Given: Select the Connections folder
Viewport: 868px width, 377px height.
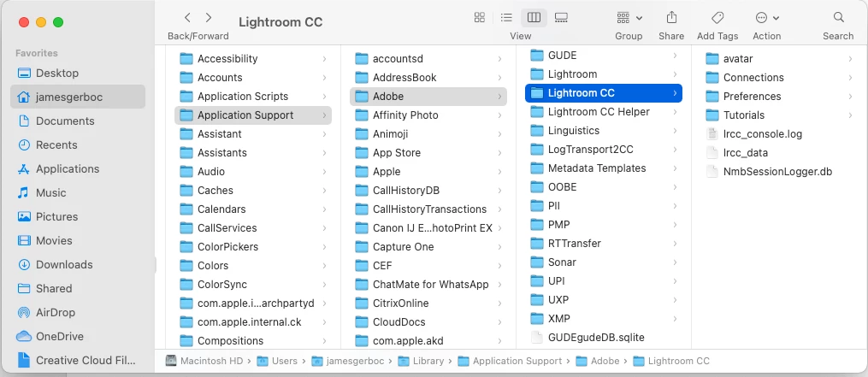Looking at the screenshot, I should click(779, 78).
